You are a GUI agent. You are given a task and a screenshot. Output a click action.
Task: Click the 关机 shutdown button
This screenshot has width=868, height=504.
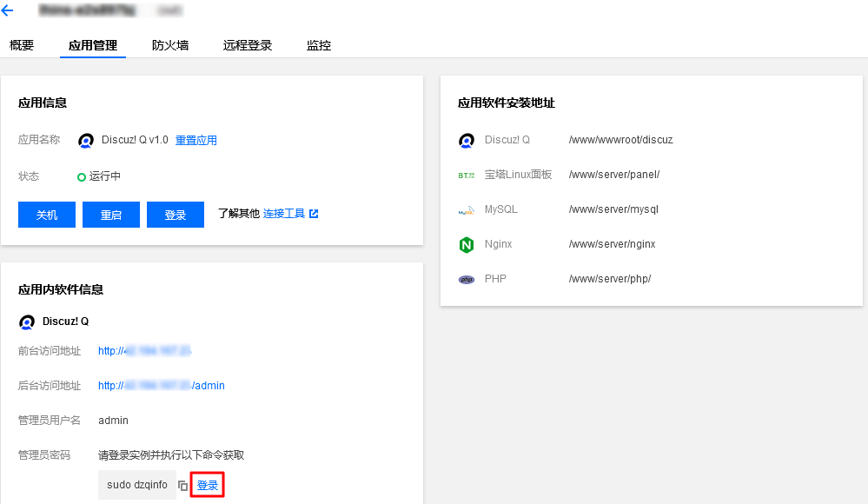pyautogui.click(x=47, y=215)
